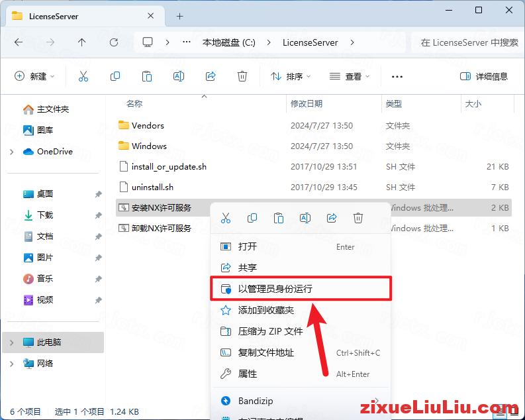Viewport: 525px width, 420px height.
Task: Select 打开 in the context menu
Action: (x=301, y=246)
